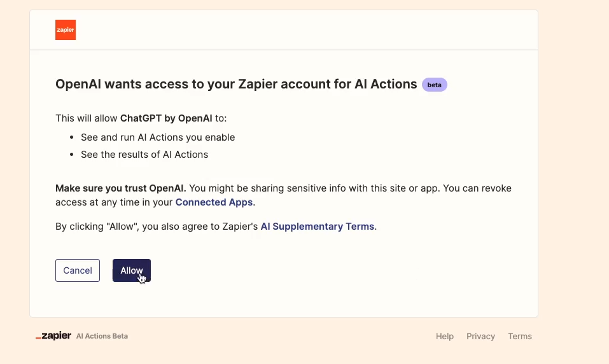The image size is (609, 364).
Task: Click the orange Zapier logo in header
Action: (66, 30)
